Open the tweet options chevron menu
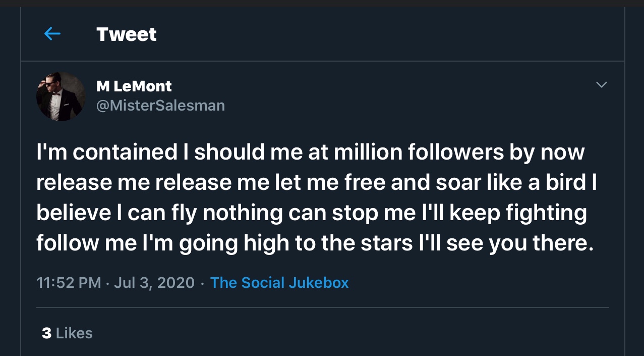 (601, 85)
